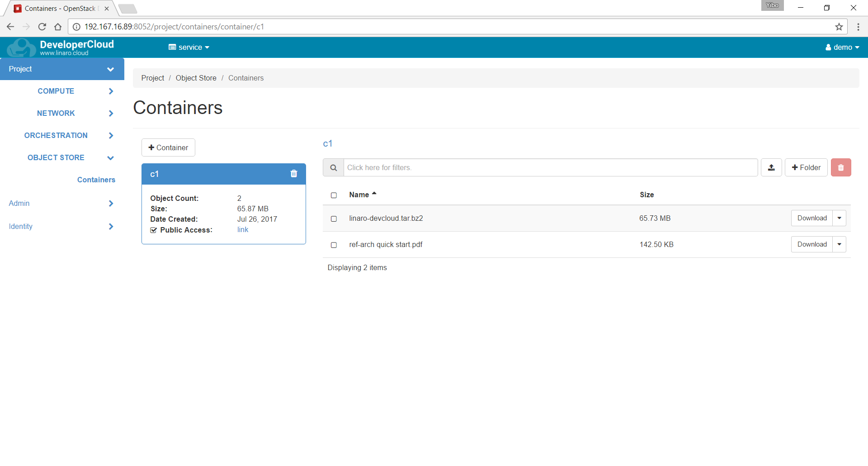Select the c1 container header
This screenshot has width=868, height=466.
tap(224, 174)
